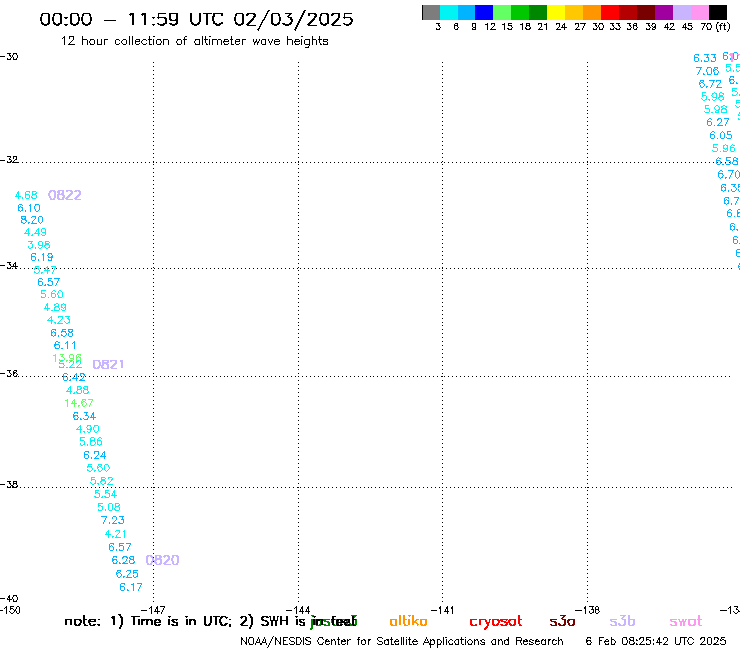Select the 4.88 wave height reading
The height and width of the screenshot is (650, 740).
tap(77, 390)
